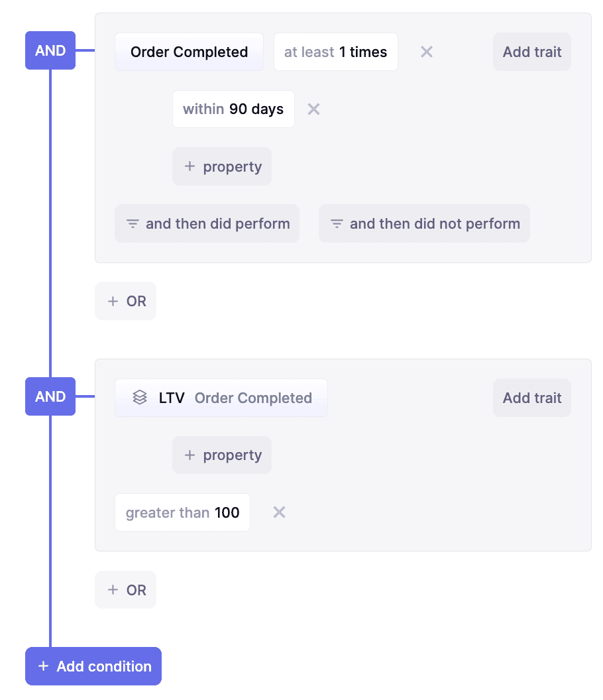Click Add trait in the Order Completed block
603x700 pixels.
click(x=532, y=52)
